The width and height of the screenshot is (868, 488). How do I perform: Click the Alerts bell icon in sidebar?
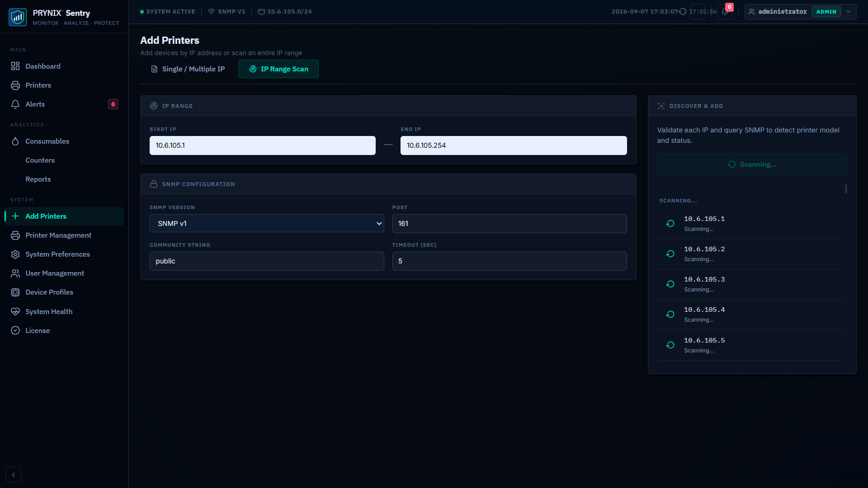click(15, 104)
